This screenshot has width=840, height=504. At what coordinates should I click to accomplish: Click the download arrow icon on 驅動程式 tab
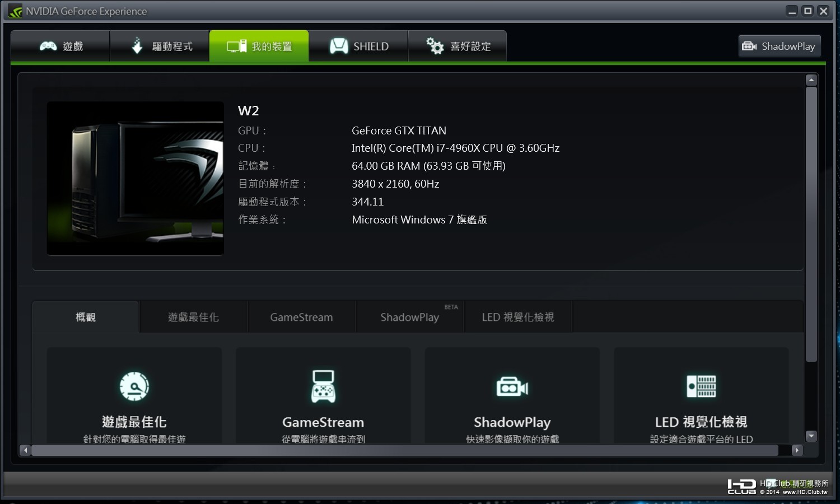point(137,46)
